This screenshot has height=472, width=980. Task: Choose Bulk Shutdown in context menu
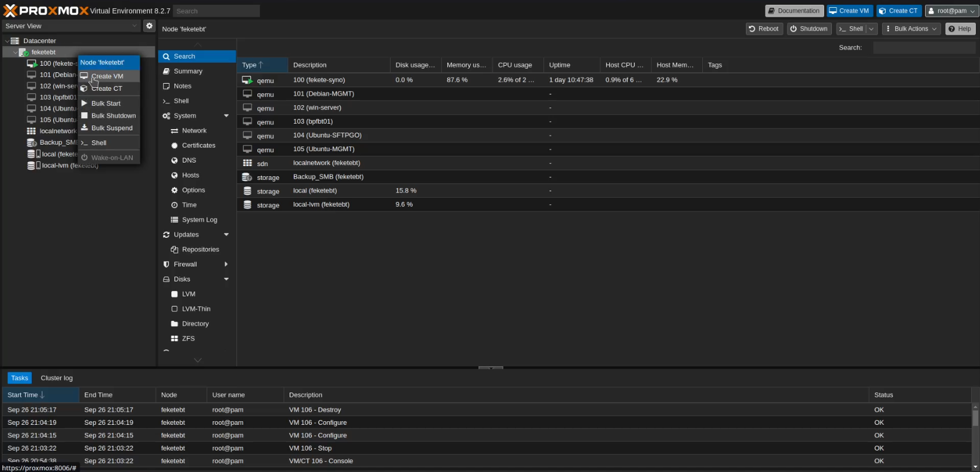coord(109,116)
